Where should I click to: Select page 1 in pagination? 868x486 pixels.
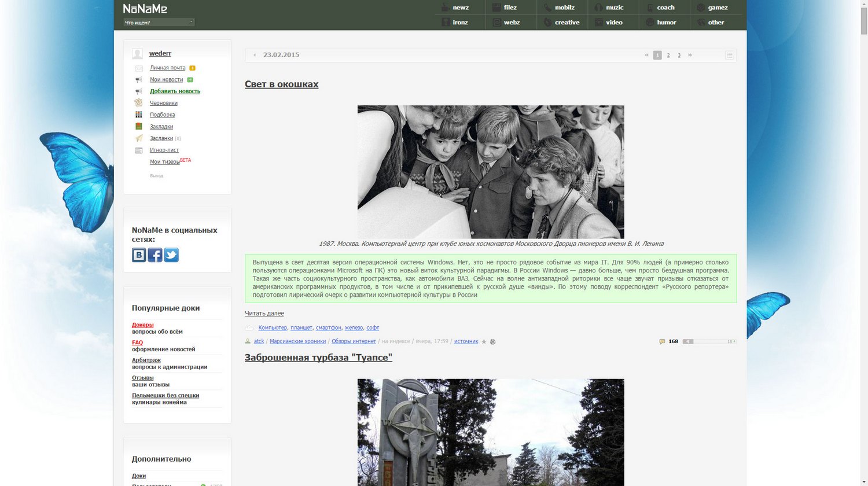click(x=657, y=55)
